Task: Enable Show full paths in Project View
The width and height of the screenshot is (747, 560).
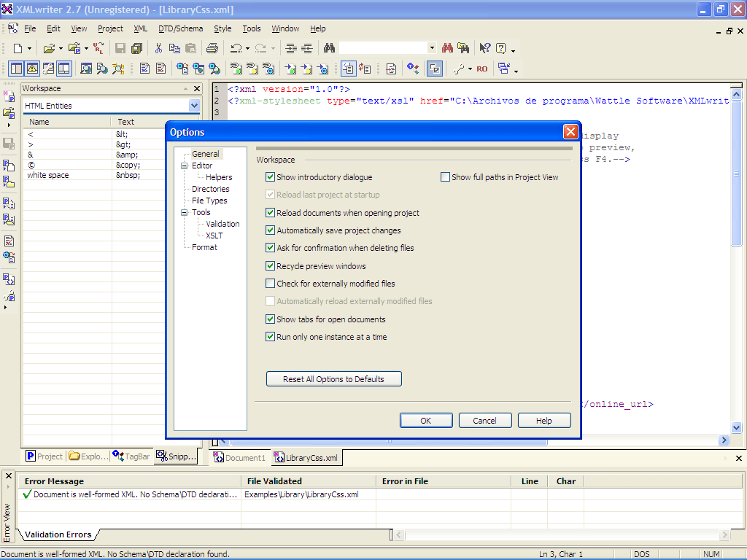Action: tap(445, 177)
